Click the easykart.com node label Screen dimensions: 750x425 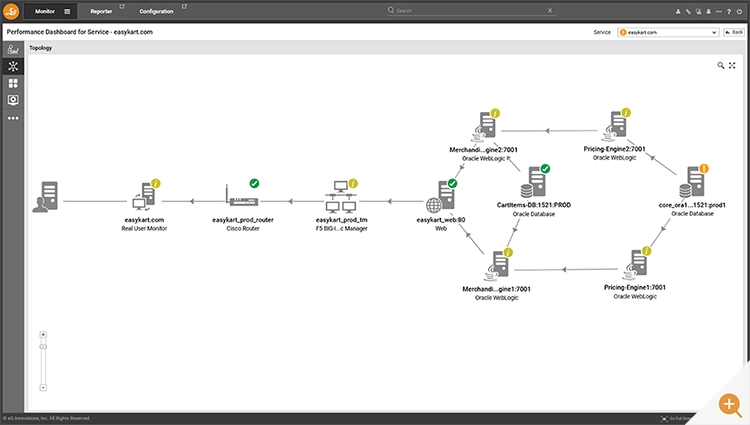pos(144,220)
